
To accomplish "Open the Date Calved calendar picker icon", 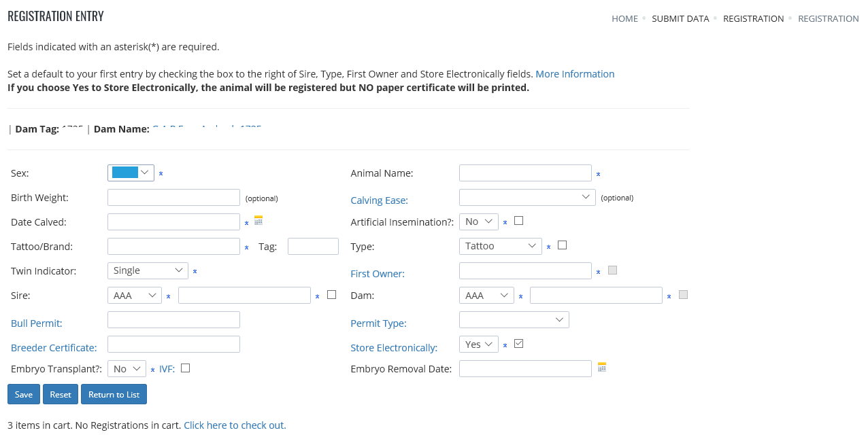I will (258, 220).
